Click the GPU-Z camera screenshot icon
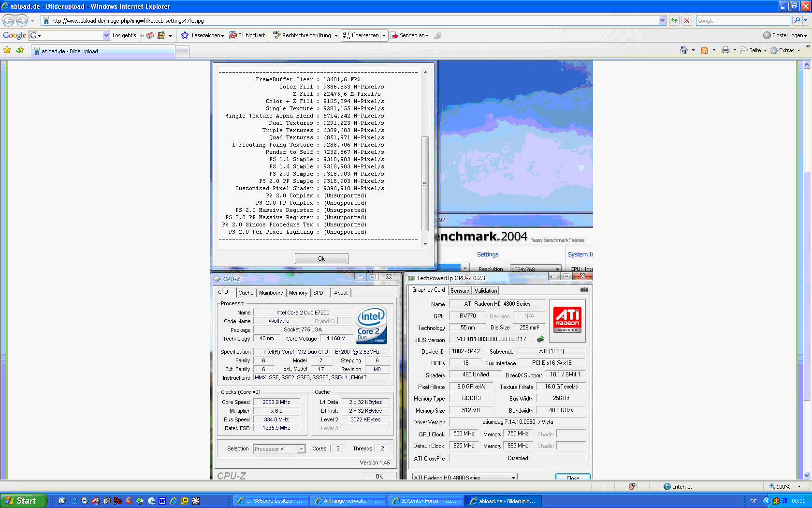This screenshot has height=508, width=812. tap(584, 290)
